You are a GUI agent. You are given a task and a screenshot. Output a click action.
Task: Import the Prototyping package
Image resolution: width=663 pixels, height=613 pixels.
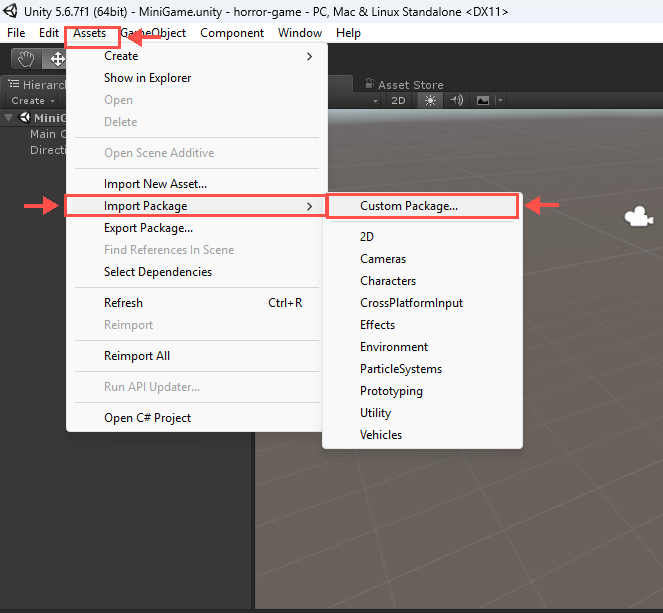(422, 391)
